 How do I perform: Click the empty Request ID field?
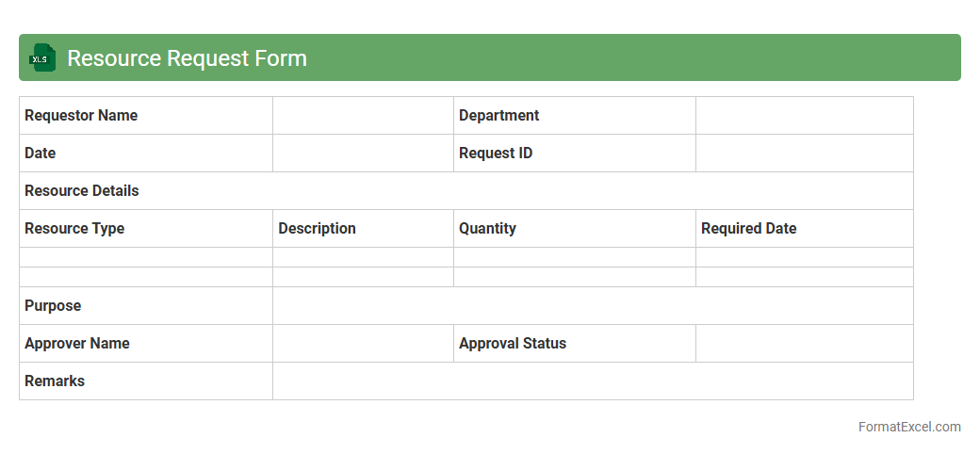click(x=804, y=154)
